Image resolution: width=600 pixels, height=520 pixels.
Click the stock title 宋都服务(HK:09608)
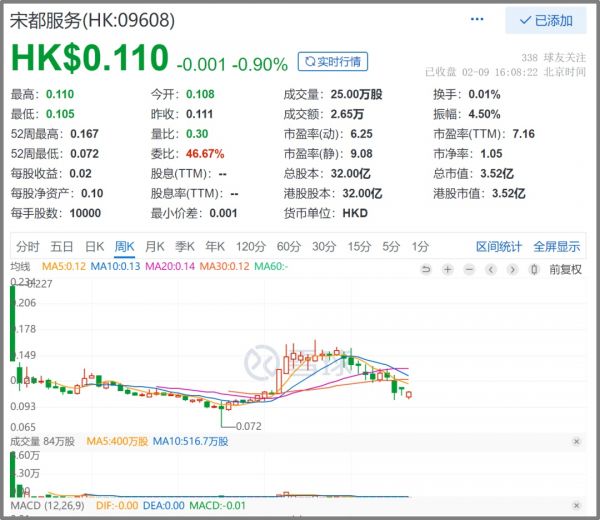click(x=92, y=21)
